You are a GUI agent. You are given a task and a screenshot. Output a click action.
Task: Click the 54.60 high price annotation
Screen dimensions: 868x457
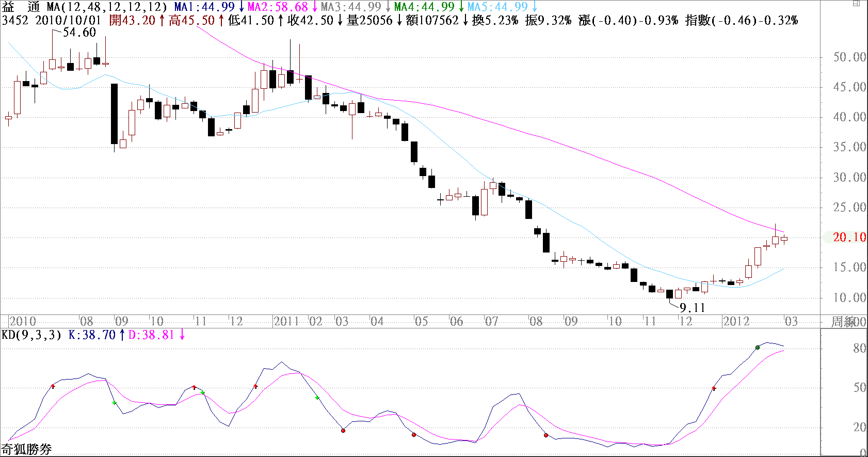click(79, 33)
